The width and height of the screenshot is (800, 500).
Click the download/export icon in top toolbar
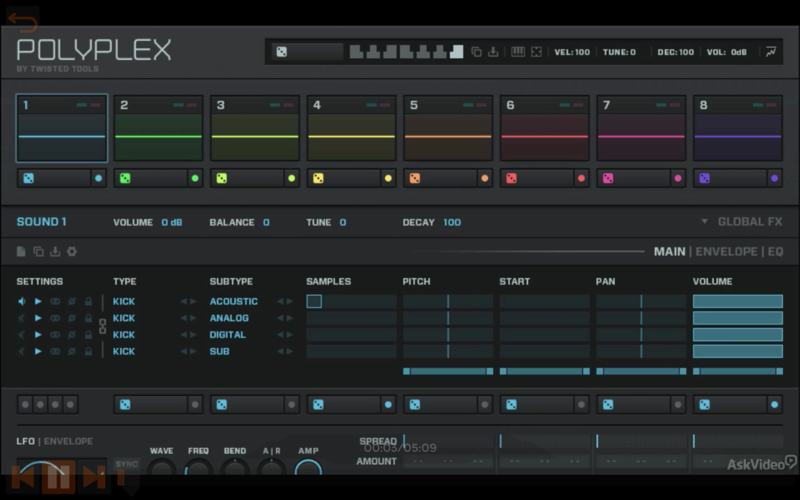(493, 52)
